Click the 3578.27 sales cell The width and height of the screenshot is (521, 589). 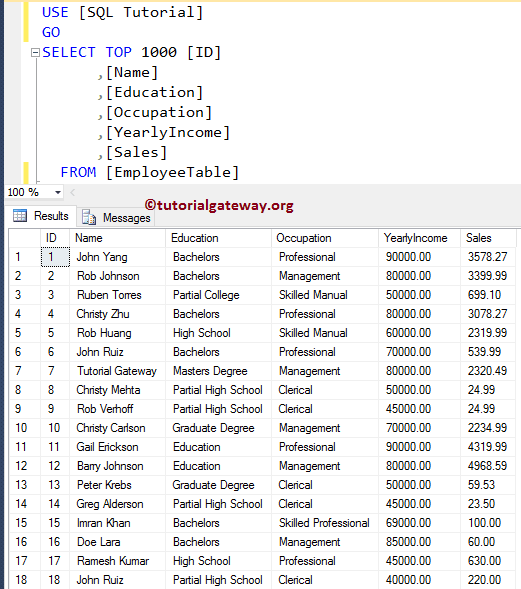(x=488, y=257)
